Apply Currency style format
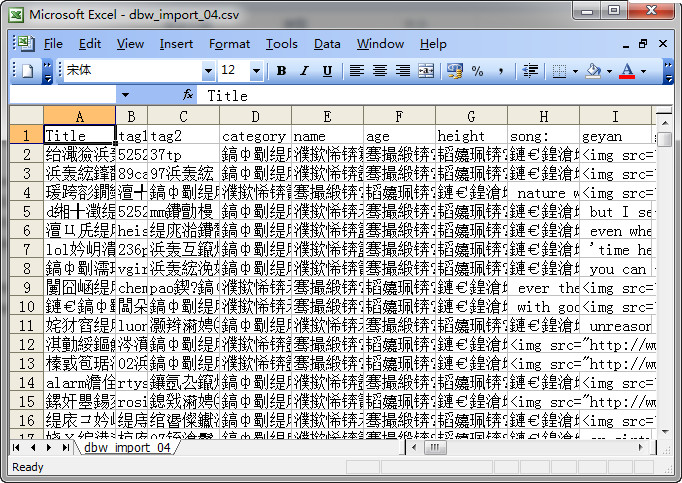This screenshot has height=483, width=682. [x=455, y=70]
